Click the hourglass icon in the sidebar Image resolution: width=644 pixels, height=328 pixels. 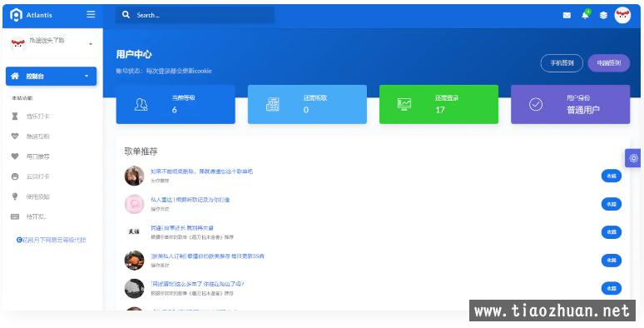pos(15,117)
